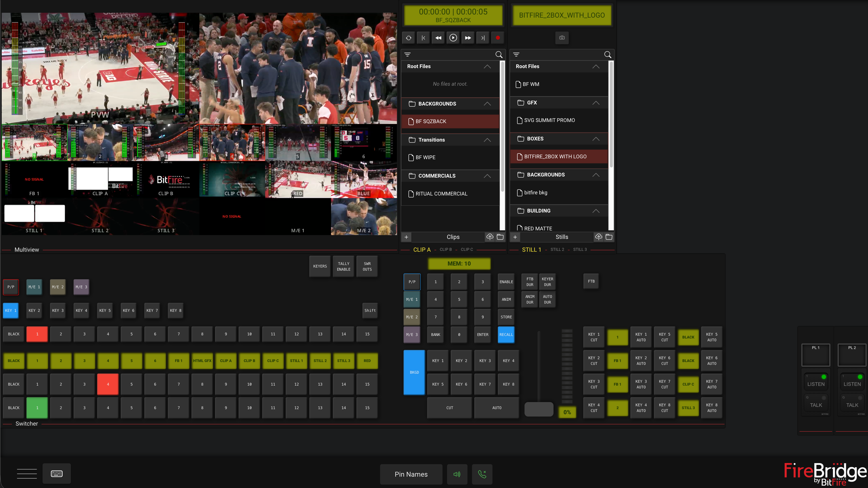This screenshot has width=868, height=488.
Task: Click the RECALL memory button
Action: coord(506,335)
